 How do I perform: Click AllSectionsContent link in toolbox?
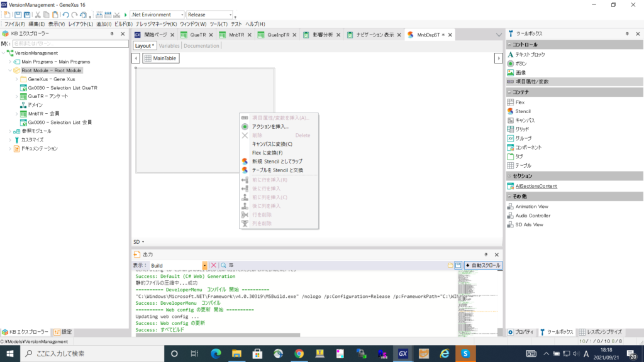536,186
